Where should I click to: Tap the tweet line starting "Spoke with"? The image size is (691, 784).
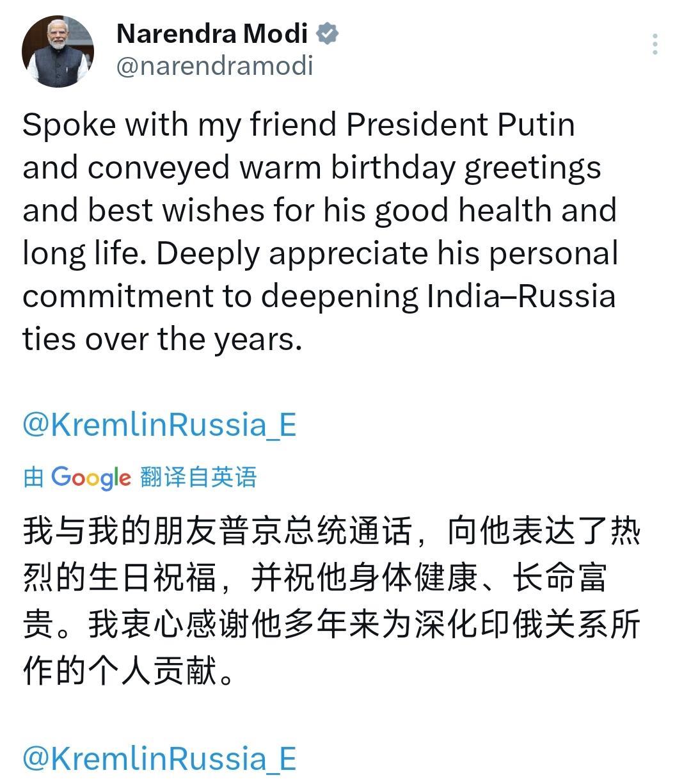click(298, 124)
